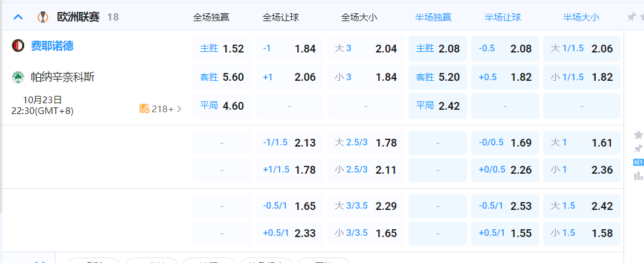Select half-time 平局 odds 2.42

click(437, 106)
